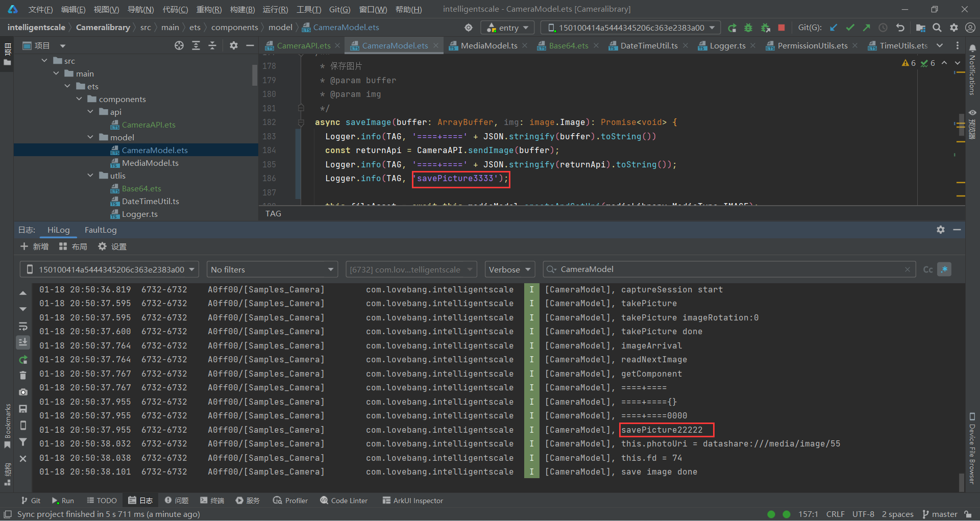Viewport: 980px width, 521px height.
Task: Click master branch in status bar
Action: (x=940, y=514)
